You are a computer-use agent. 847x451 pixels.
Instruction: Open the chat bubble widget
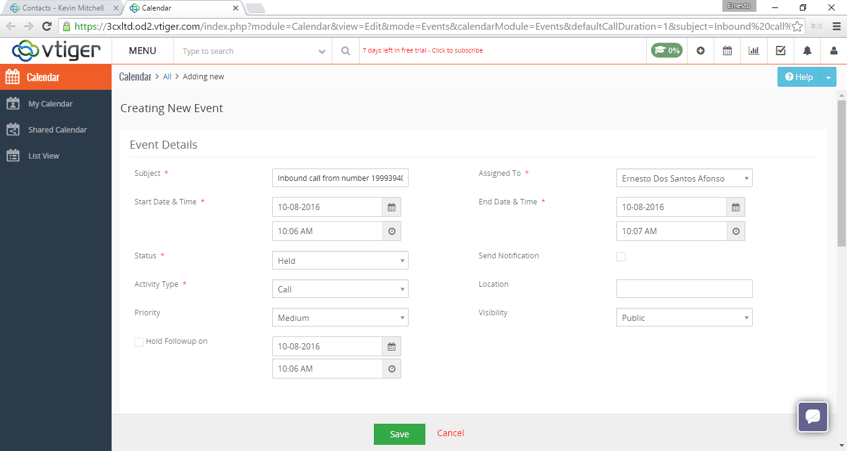click(813, 416)
